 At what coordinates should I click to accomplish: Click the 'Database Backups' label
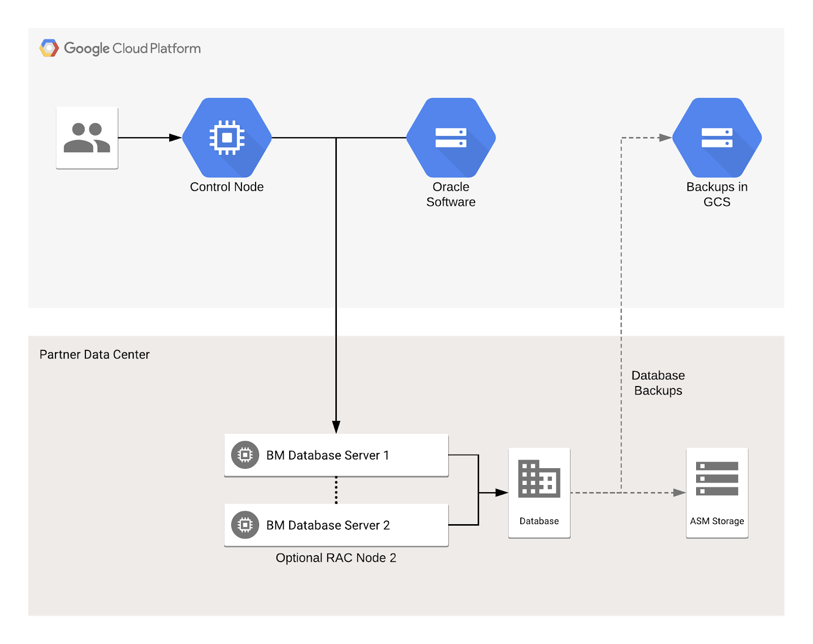(x=658, y=383)
